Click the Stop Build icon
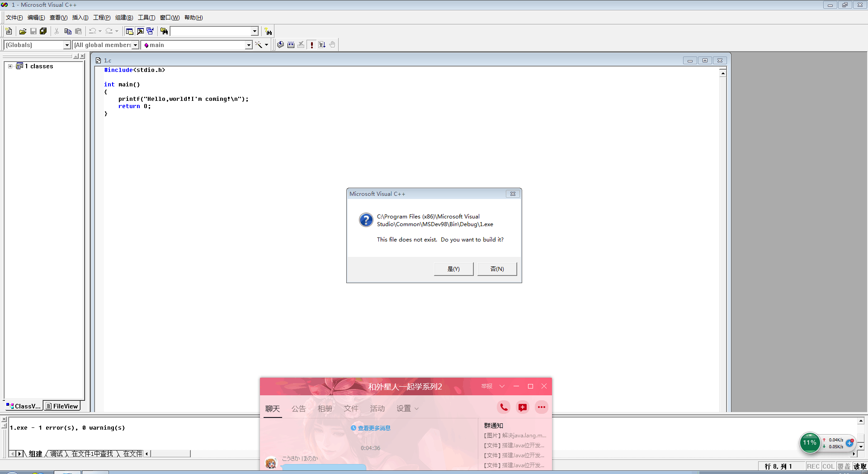868x474 pixels. coord(301,45)
